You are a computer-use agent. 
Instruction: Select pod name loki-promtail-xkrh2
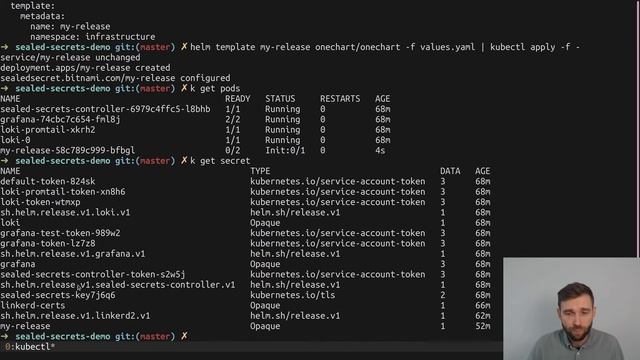[x=47, y=130]
